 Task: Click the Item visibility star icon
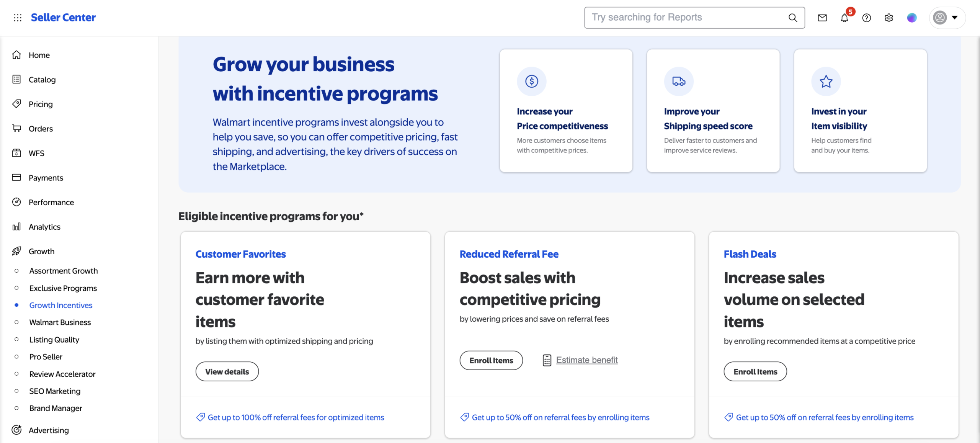(826, 81)
